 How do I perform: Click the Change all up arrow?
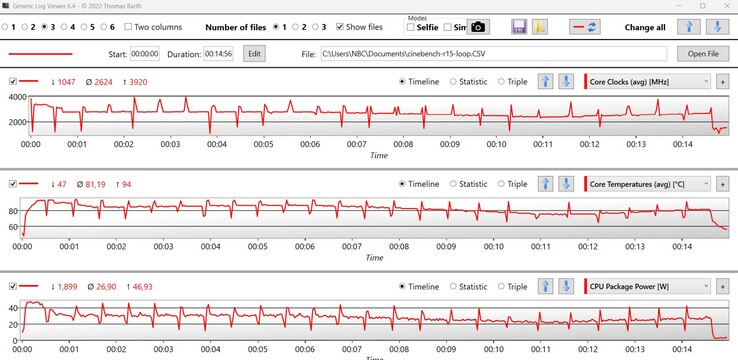point(689,27)
